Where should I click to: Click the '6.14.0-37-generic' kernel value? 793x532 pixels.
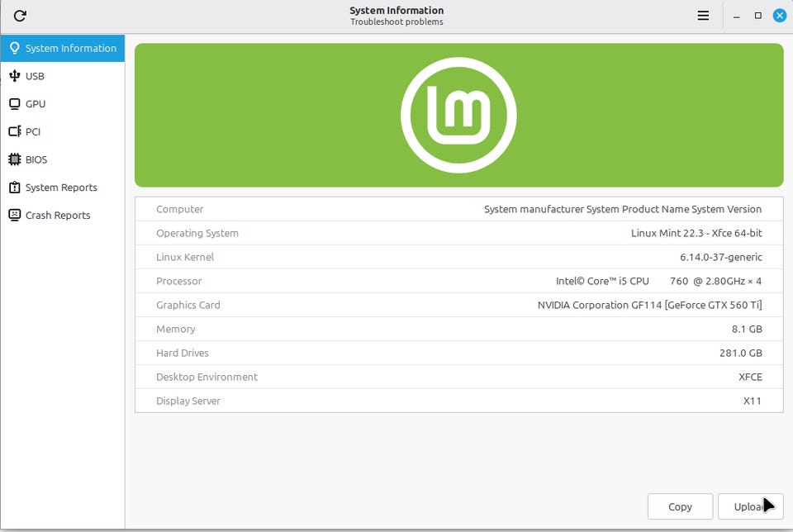(x=720, y=257)
